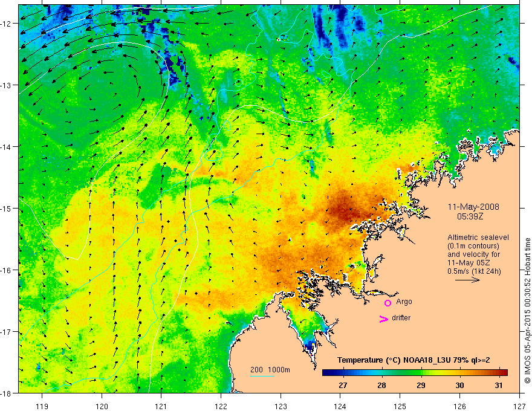The width and height of the screenshot is (532, 411).
Task: Click the cyan 200 1000m depth contour legend line
Action: (x=262, y=376)
